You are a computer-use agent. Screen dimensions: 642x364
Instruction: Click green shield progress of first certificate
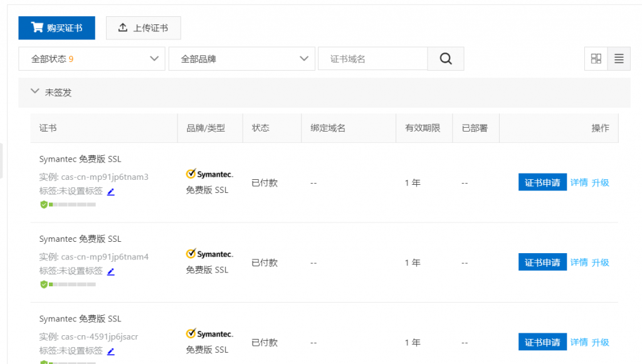pyautogui.click(x=68, y=204)
